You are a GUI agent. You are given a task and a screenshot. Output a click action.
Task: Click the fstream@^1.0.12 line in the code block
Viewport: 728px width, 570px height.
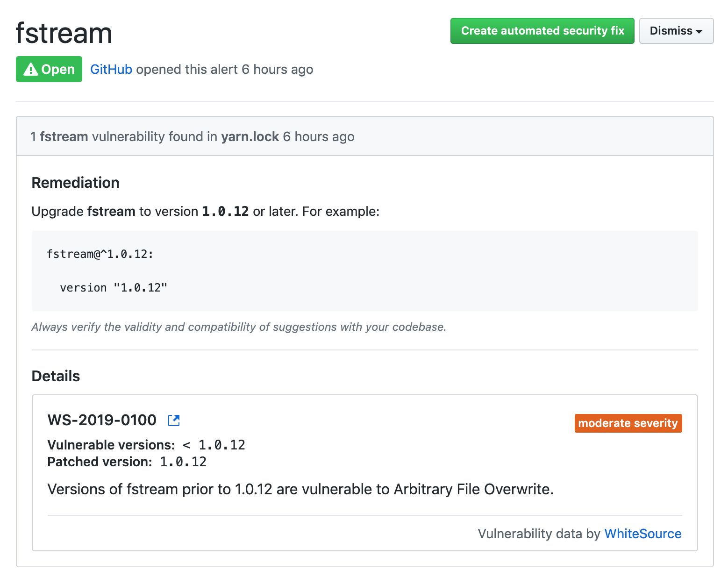coord(100,254)
